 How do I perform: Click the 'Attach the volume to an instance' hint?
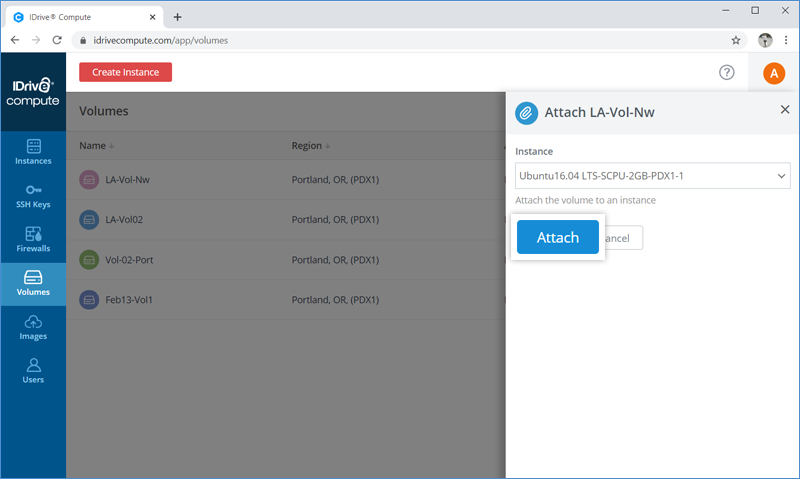coord(585,200)
